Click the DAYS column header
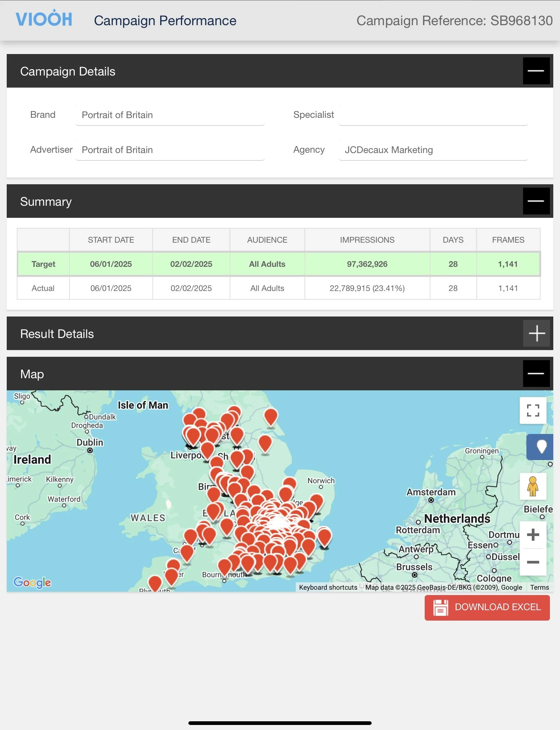The height and width of the screenshot is (730, 560). pyautogui.click(x=453, y=240)
